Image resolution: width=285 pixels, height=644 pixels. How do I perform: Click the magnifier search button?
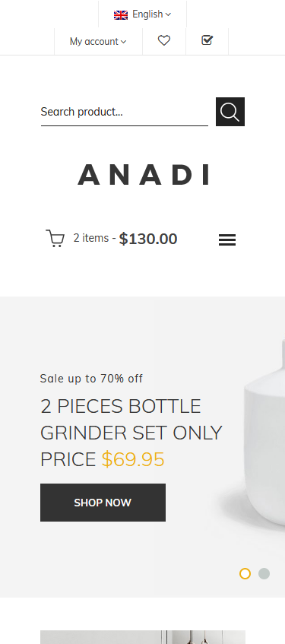(230, 112)
